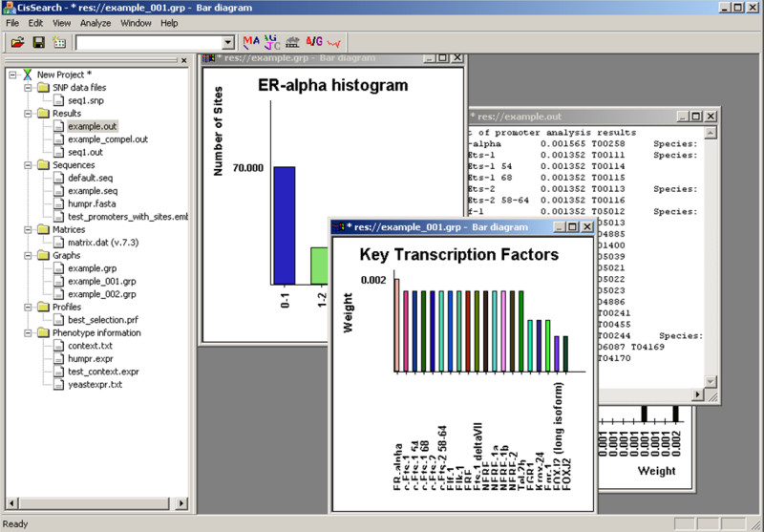764x532 pixels.
Task: Open the File menu
Action: point(12,23)
